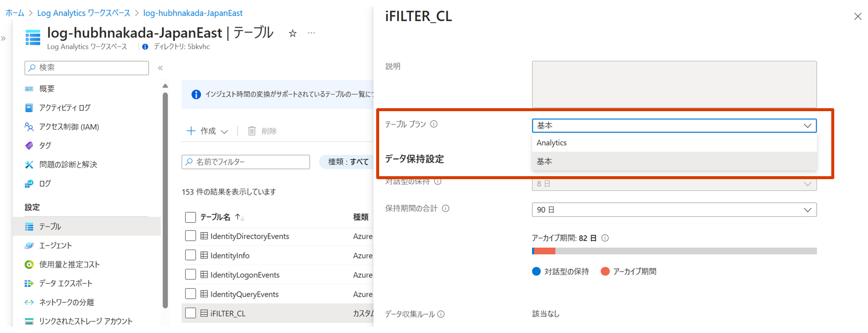Screen dimensions: 868x333
Task: Click the trash icon for delete
Action: coord(252,131)
